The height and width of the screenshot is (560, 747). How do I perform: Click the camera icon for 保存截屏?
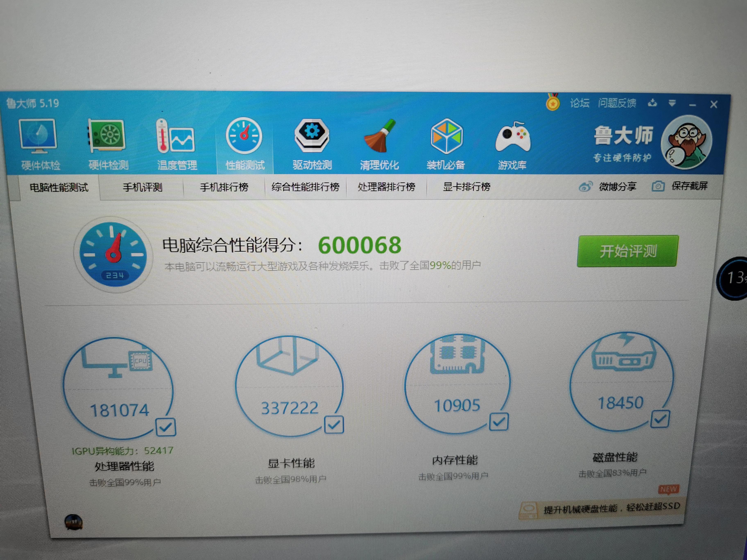[658, 186]
